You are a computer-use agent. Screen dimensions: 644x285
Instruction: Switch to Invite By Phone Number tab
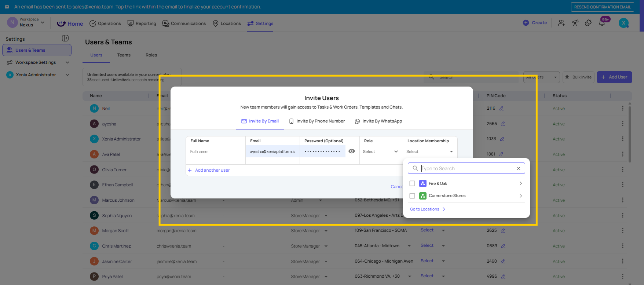[317, 121]
